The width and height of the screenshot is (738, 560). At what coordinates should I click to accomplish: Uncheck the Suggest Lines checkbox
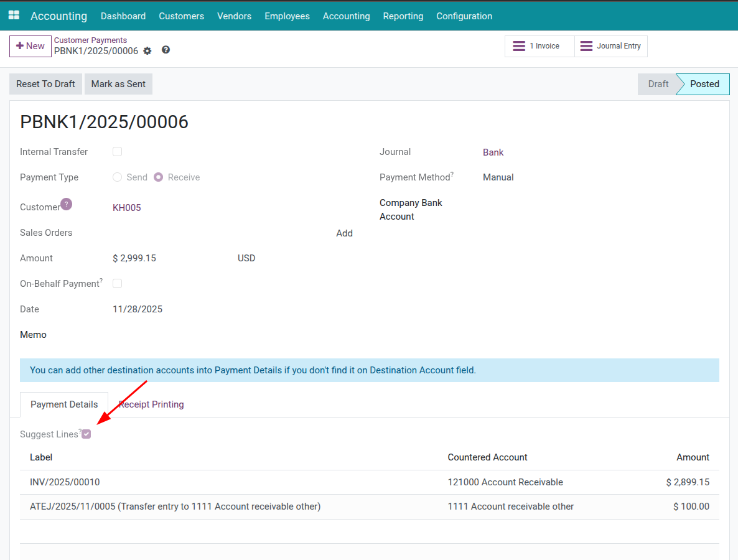pos(86,434)
